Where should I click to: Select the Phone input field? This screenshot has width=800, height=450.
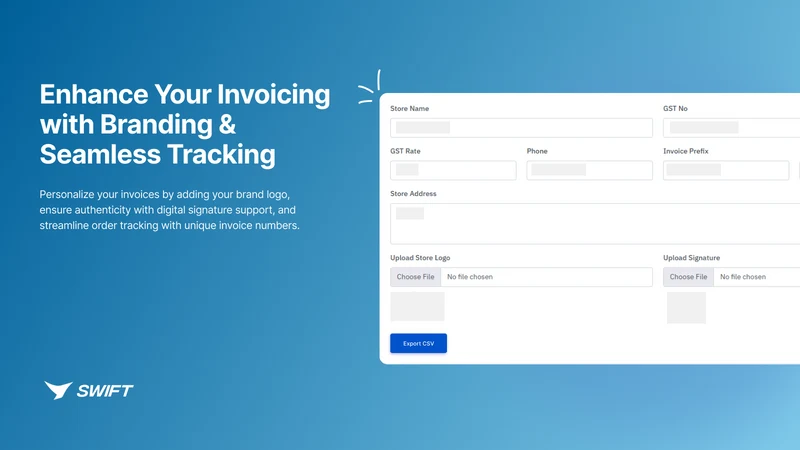point(589,170)
